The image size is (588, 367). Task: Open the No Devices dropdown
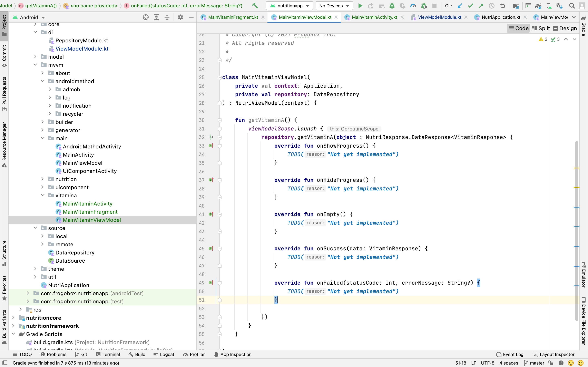click(334, 6)
